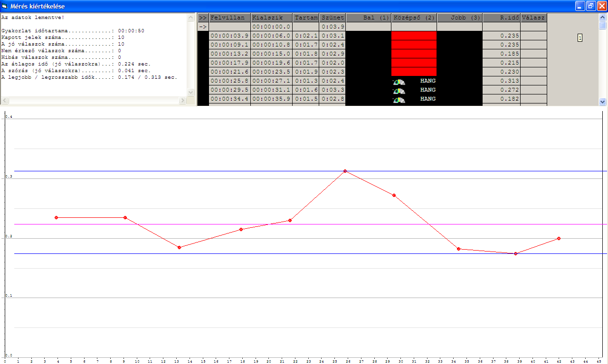Select the reaction time '0.272'
Viewport: 608px width, 364px height.
(x=501, y=90)
